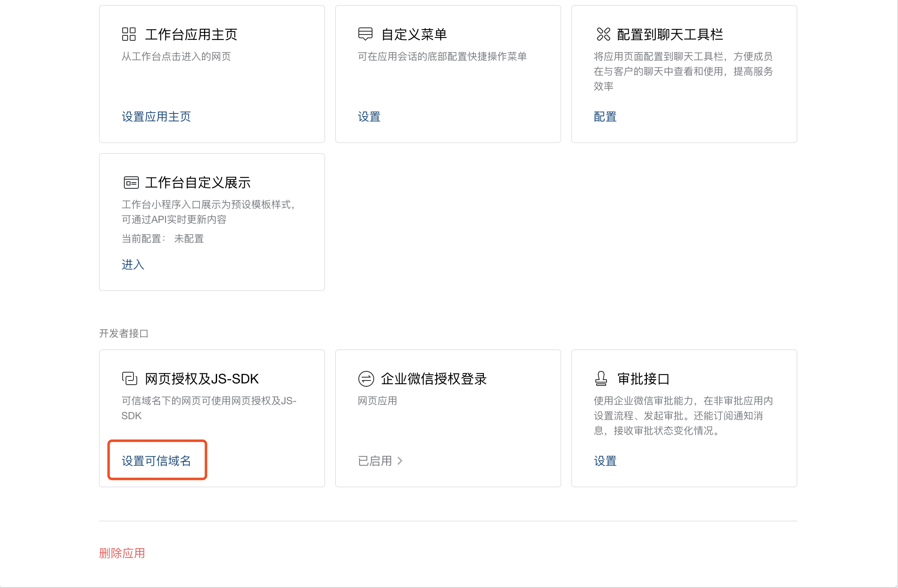Click the 工作台应用主页 grid icon
Image resolution: width=898 pixels, height=588 pixels.
129,34
